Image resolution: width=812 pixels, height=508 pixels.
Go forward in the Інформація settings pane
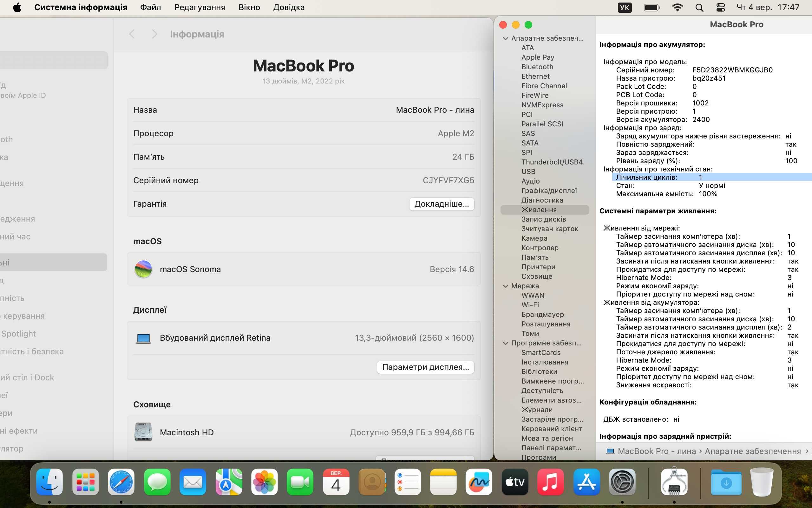click(x=154, y=34)
